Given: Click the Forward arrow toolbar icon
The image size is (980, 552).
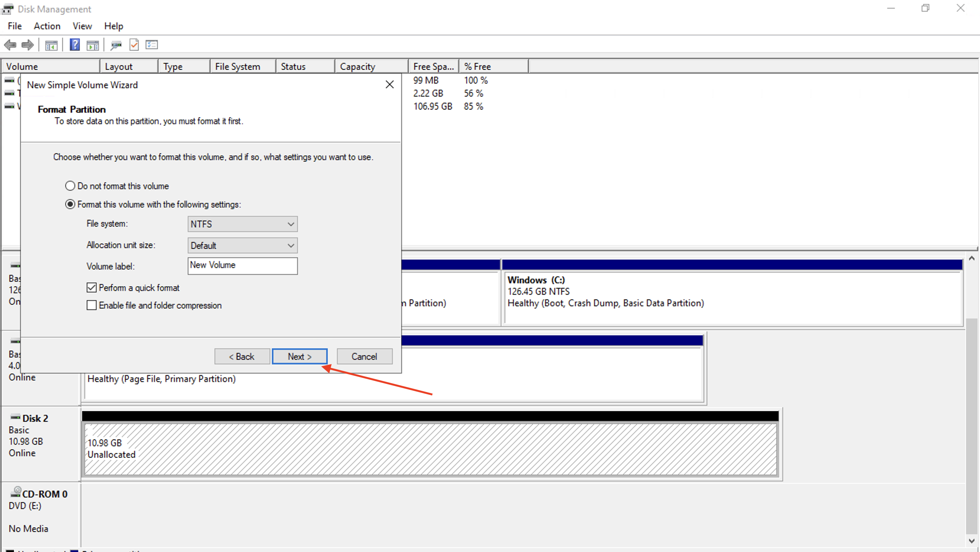Looking at the screenshot, I should (28, 45).
